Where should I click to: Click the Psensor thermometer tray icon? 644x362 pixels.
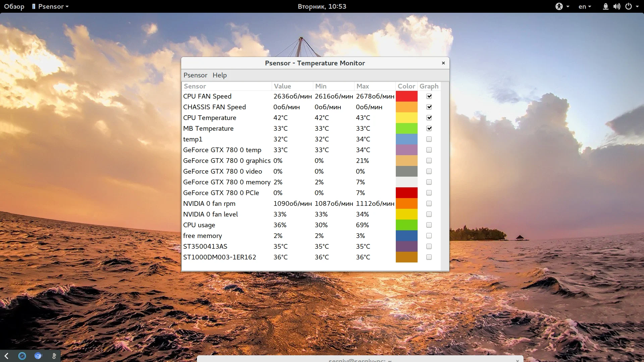[x=54, y=356]
